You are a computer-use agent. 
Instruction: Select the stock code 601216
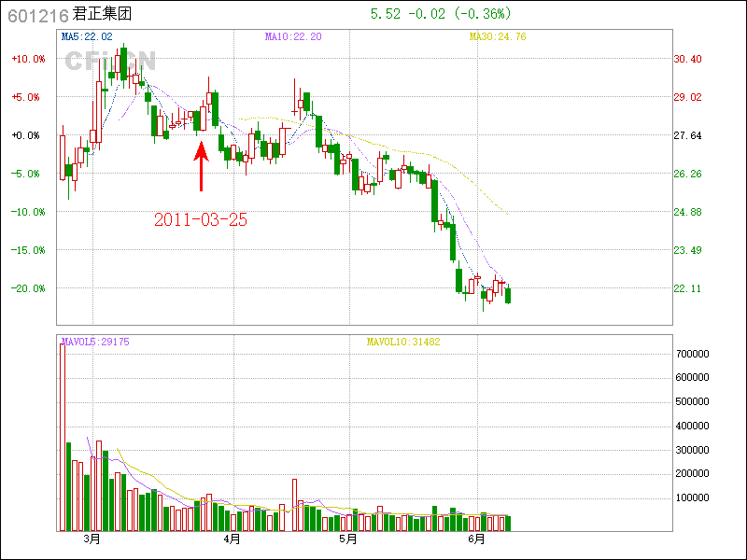point(37,14)
